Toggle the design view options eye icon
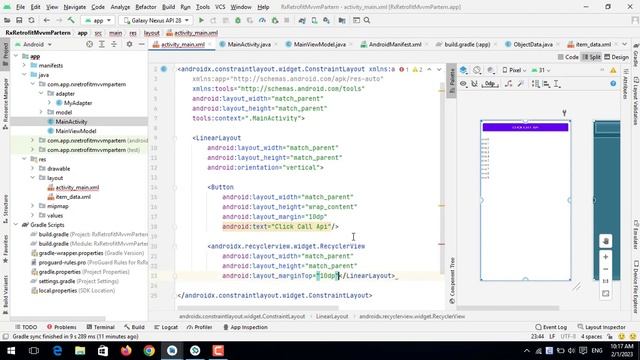Viewport: 640px width, 360px height. (463, 84)
